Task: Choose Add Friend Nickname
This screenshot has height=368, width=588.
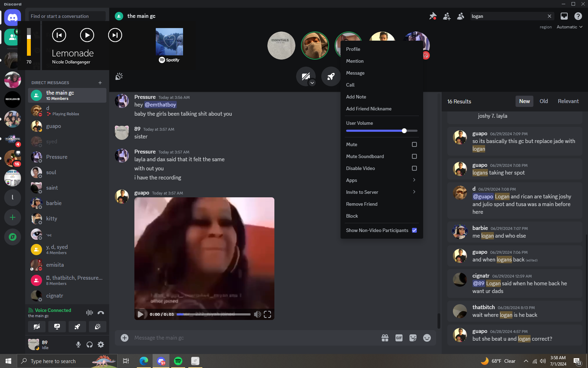Action: coord(381,109)
